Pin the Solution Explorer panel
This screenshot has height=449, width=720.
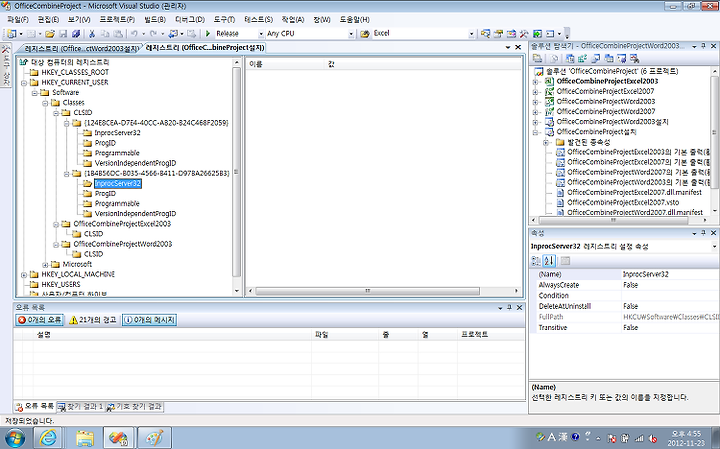pyautogui.click(x=703, y=46)
